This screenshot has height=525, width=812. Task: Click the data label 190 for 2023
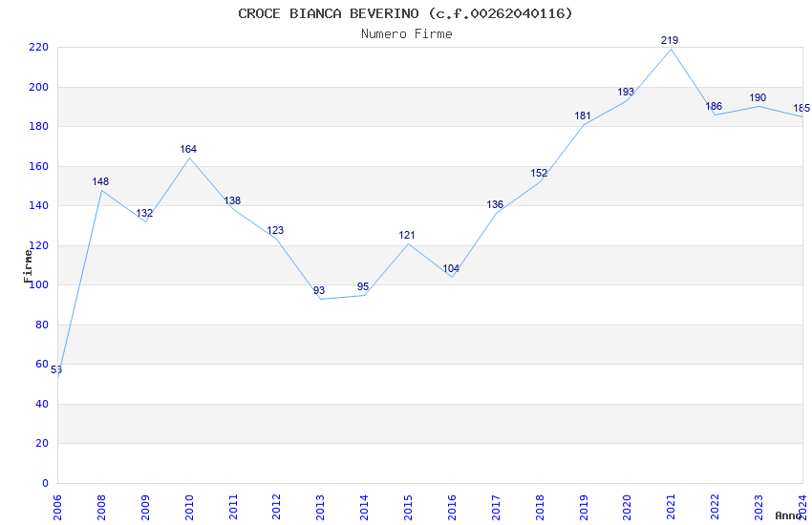point(758,97)
